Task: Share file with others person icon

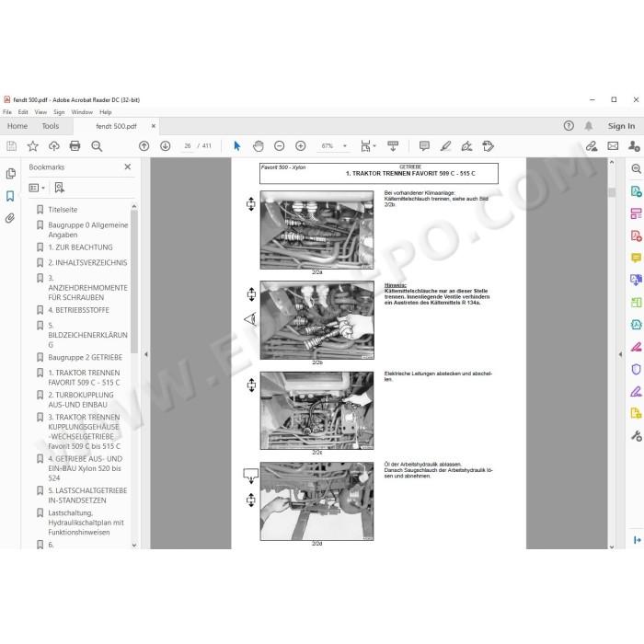Action: click(x=634, y=145)
